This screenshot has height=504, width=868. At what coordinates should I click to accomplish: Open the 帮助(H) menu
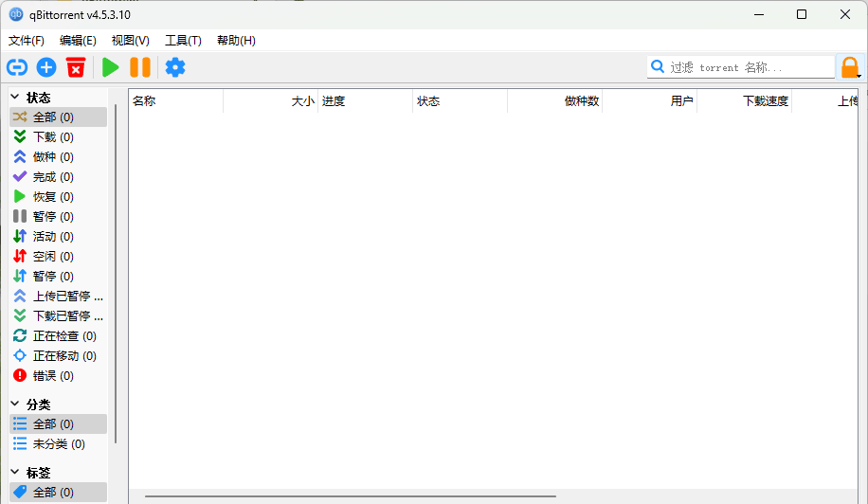236,41
